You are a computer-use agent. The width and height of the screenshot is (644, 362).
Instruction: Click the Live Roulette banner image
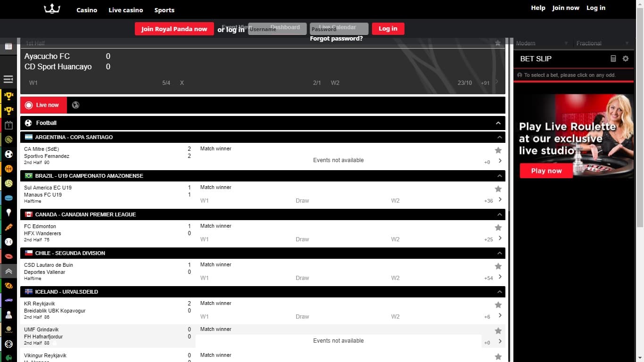(x=574, y=136)
